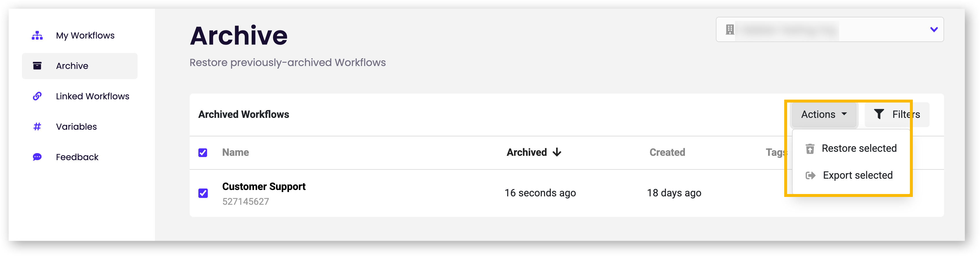Screen dimensions: 980x256
Task: Click the Archive box icon in sidebar
Action: point(37,66)
